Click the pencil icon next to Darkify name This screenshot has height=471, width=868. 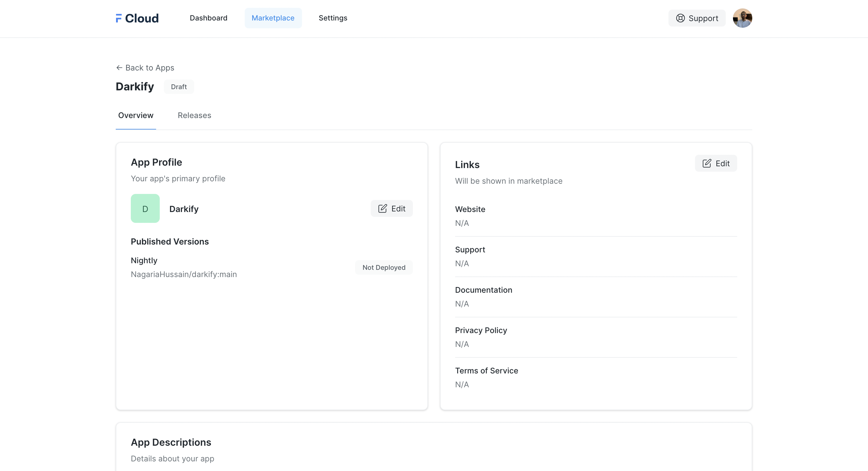pos(383,208)
